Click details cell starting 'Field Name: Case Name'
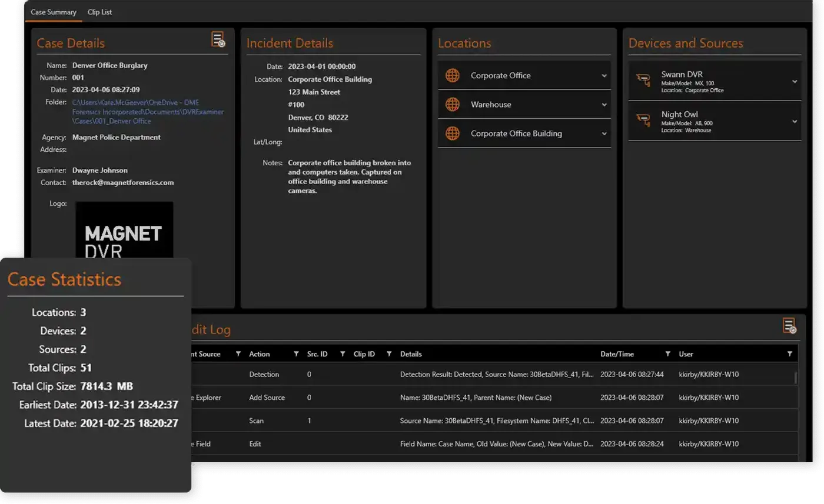 pos(497,444)
